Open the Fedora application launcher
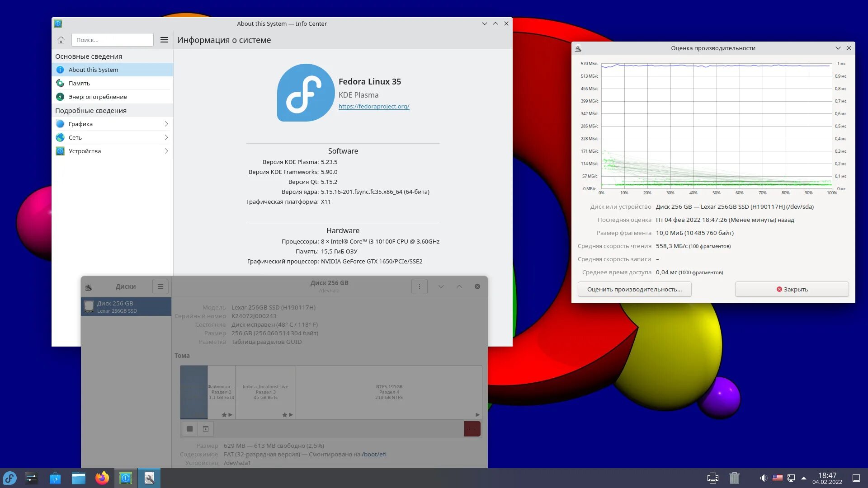This screenshot has height=488, width=868. pos(10,478)
